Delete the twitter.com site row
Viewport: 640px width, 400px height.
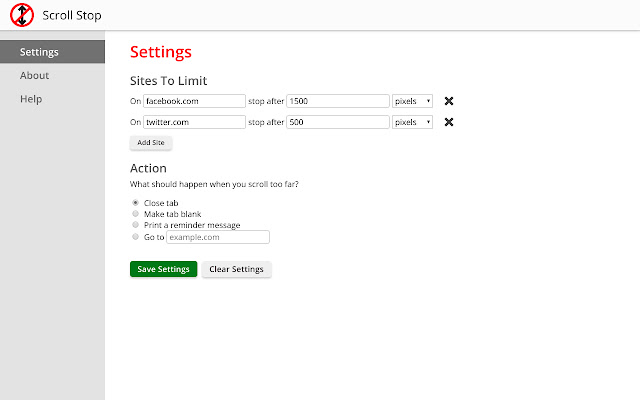(449, 122)
